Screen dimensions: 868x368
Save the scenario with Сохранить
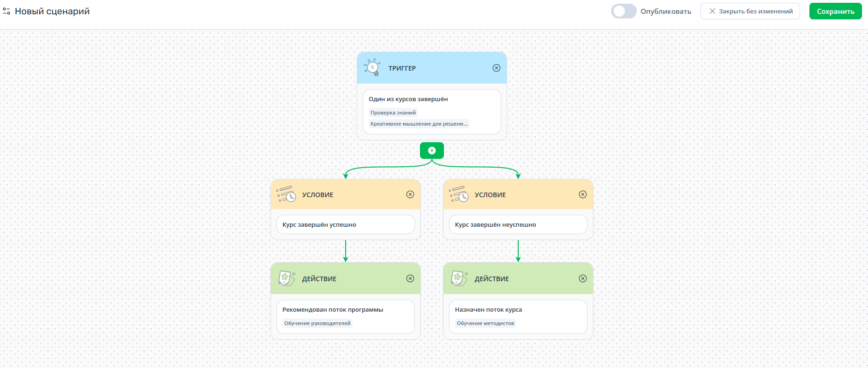(x=836, y=11)
